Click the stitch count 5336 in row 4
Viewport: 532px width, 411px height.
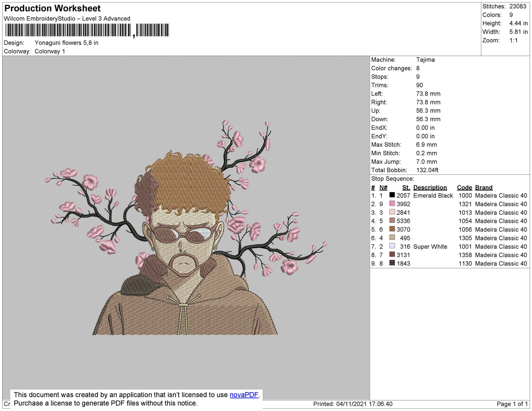point(403,221)
